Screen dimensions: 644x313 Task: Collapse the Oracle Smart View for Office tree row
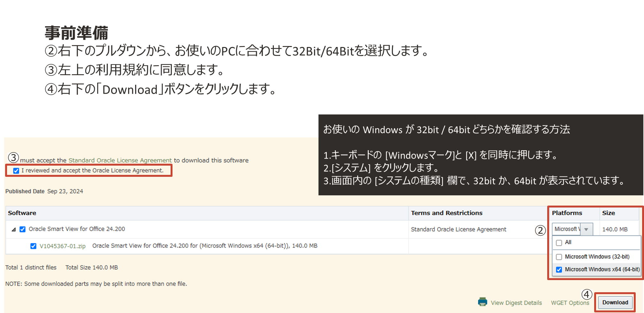click(x=14, y=229)
